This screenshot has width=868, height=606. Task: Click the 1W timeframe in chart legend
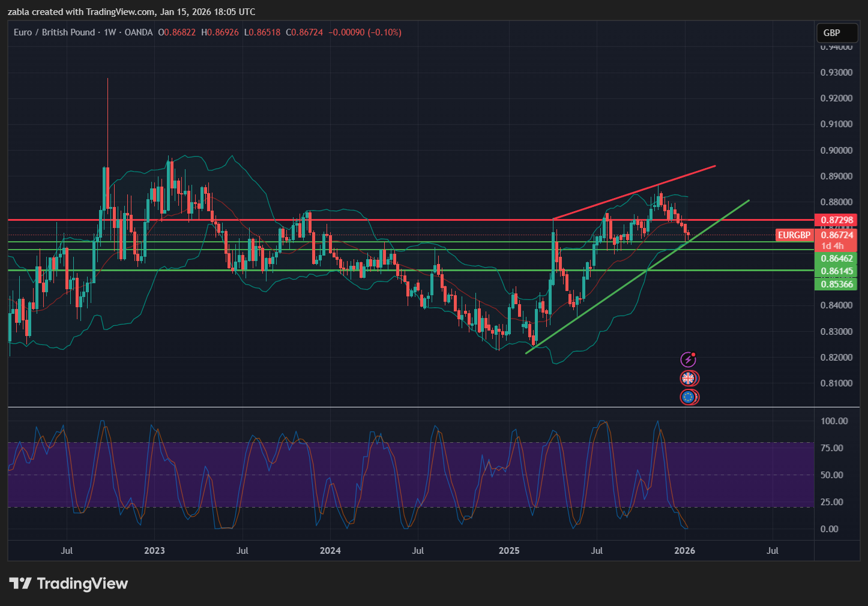110,32
